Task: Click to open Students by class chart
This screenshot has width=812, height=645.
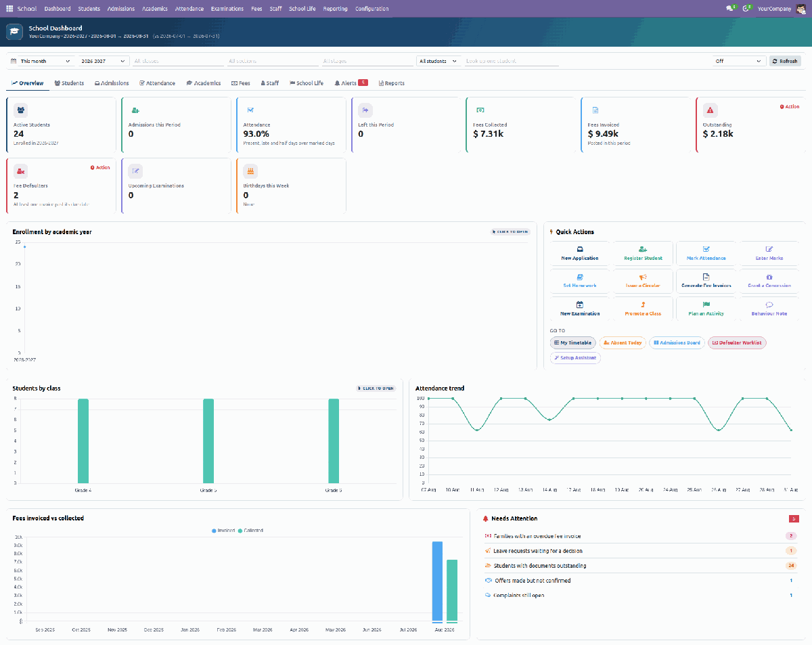Action: (376, 388)
